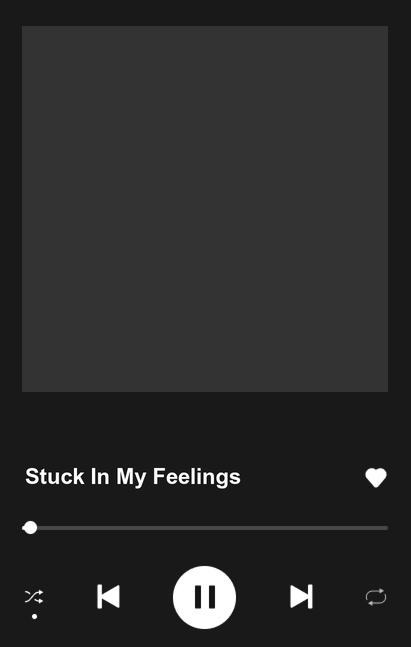Click the round white pause button
This screenshot has height=647, width=411.
[x=204, y=597]
